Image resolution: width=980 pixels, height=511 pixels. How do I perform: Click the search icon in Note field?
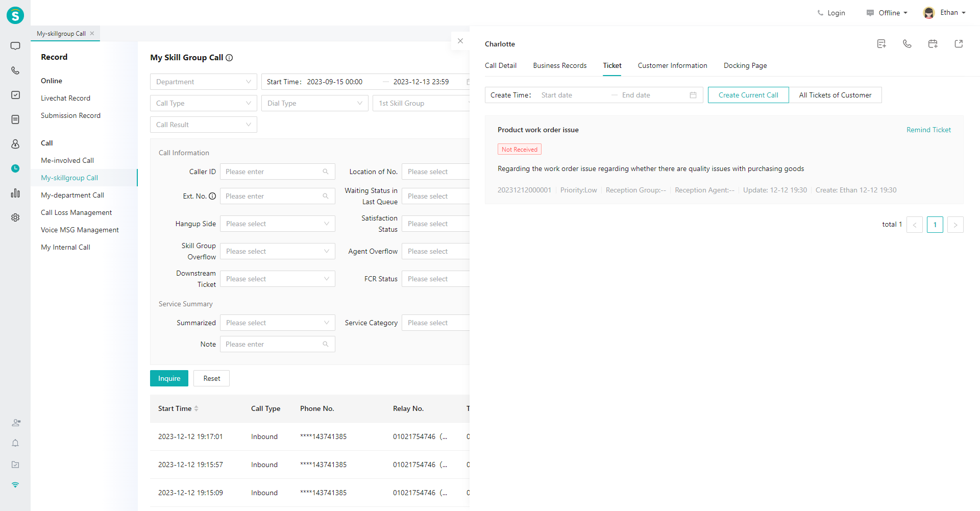tap(326, 344)
